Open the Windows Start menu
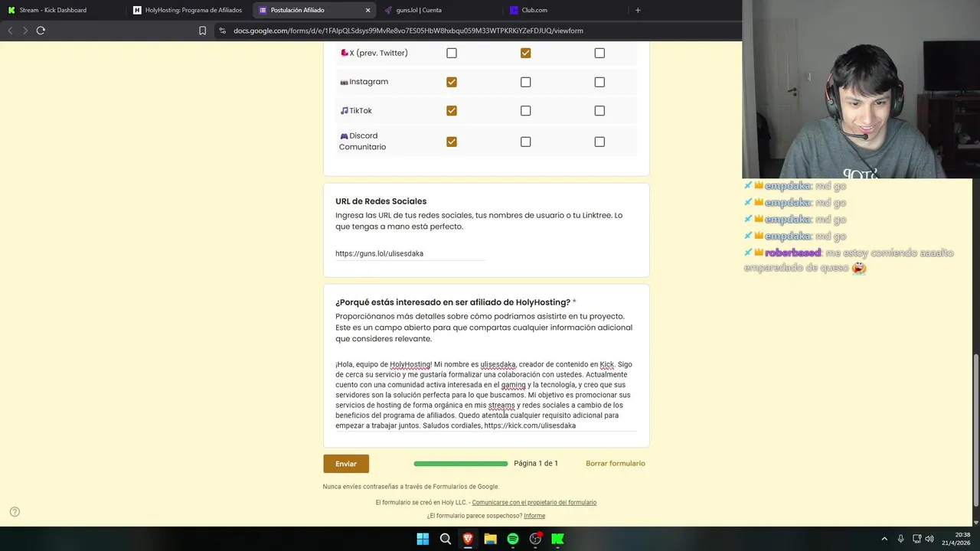This screenshot has height=551, width=980. [x=423, y=539]
